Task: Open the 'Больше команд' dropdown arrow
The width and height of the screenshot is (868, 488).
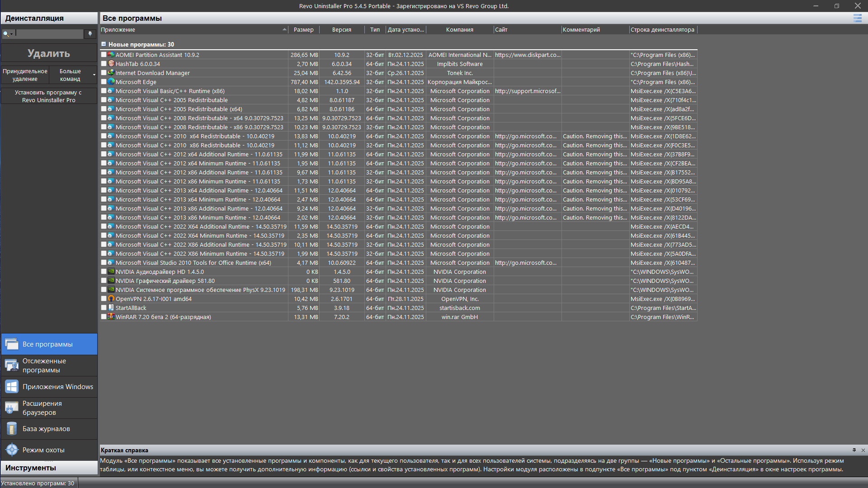Action: [94, 75]
